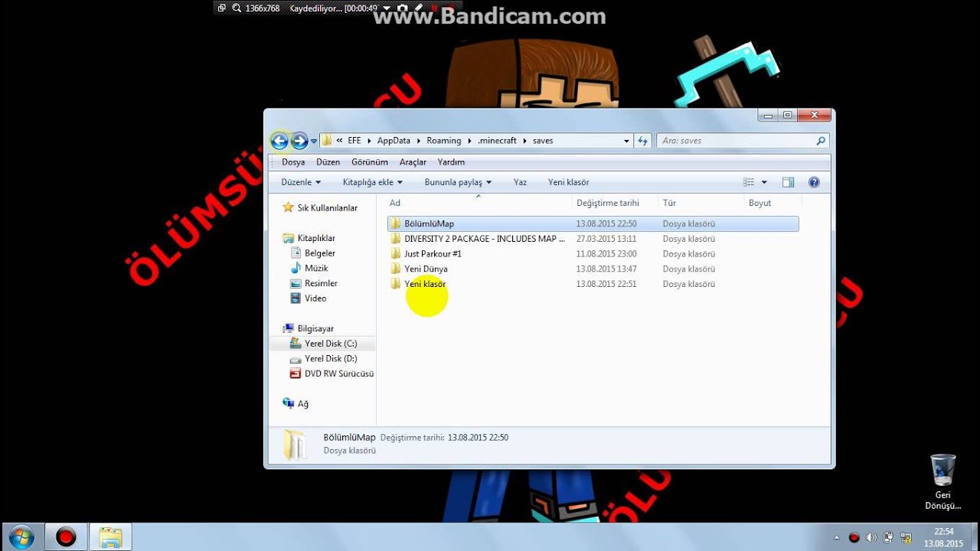Click the Bandicam camera screenshot icon
Image resolution: width=980 pixels, height=551 pixels.
coord(401,8)
